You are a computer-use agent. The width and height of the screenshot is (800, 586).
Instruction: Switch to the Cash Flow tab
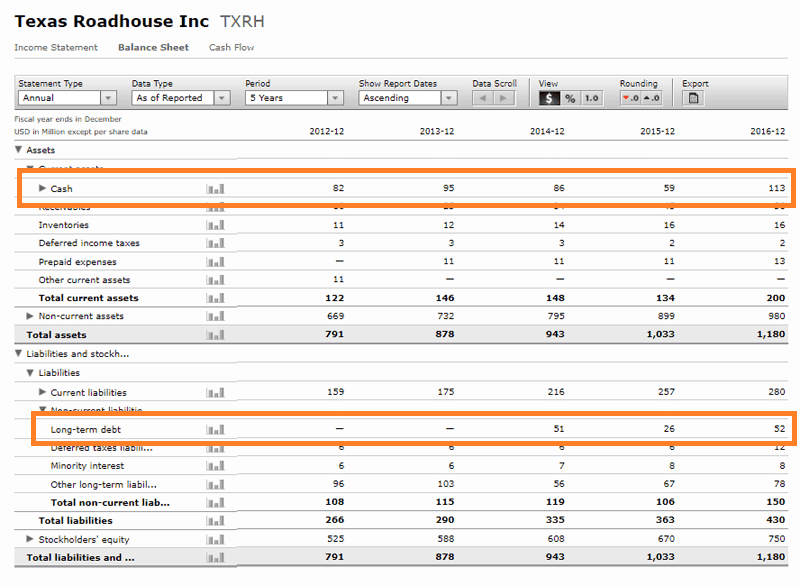click(231, 47)
